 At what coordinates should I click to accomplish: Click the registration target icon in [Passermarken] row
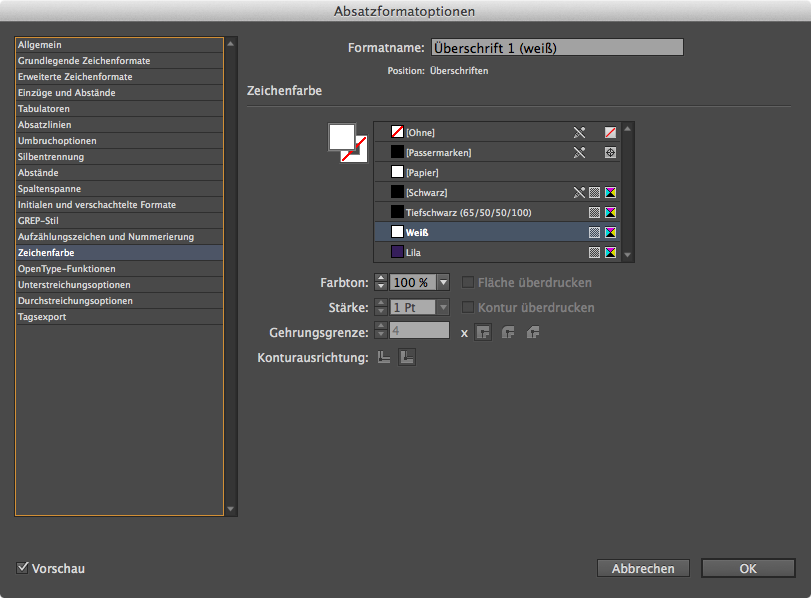coord(610,153)
